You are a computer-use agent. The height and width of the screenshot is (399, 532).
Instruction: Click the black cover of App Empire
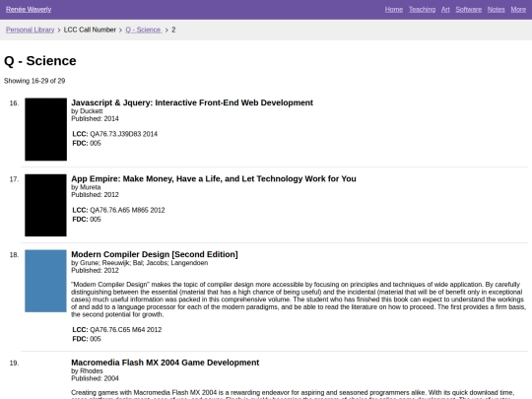45,205
